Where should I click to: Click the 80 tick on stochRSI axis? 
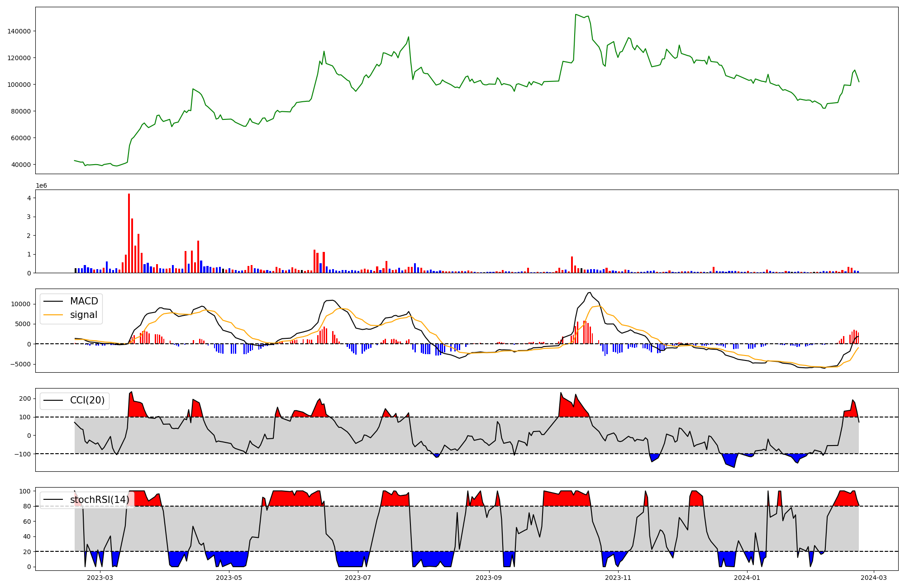[x=28, y=506]
